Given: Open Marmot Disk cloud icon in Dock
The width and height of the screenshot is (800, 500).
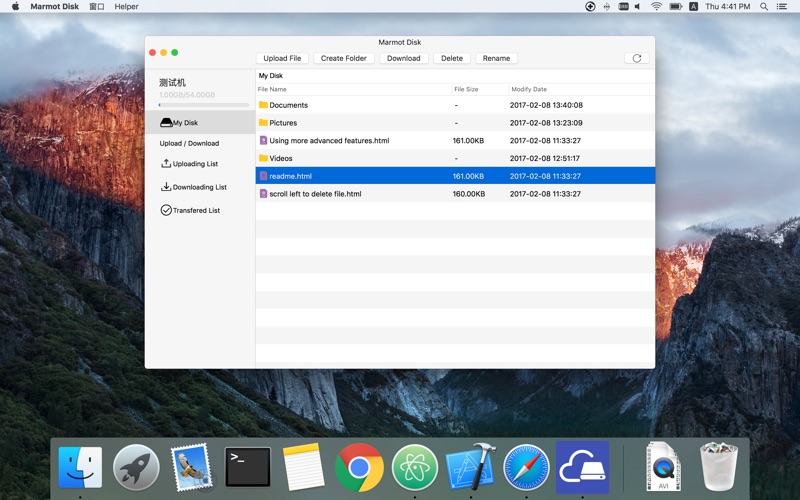Looking at the screenshot, I should click(x=583, y=467).
